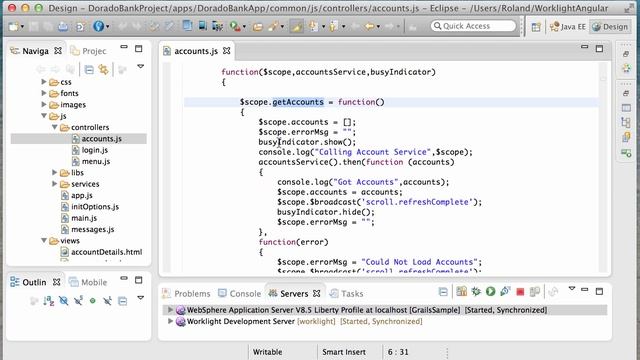Select accounts.js in the Navigator tree
The height and width of the screenshot is (360, 640).
tap(101, 139)
